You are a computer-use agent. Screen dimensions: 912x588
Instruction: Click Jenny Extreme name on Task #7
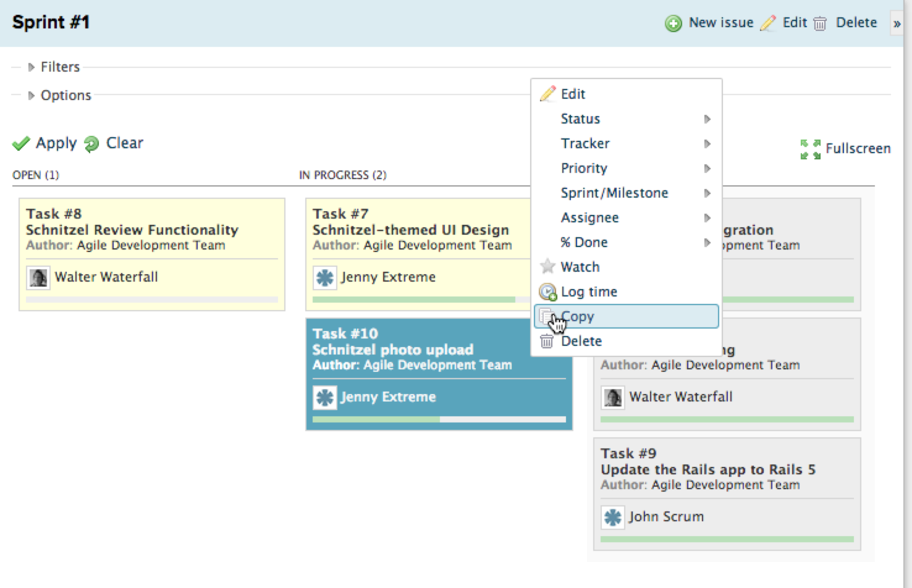click(388, 277)
